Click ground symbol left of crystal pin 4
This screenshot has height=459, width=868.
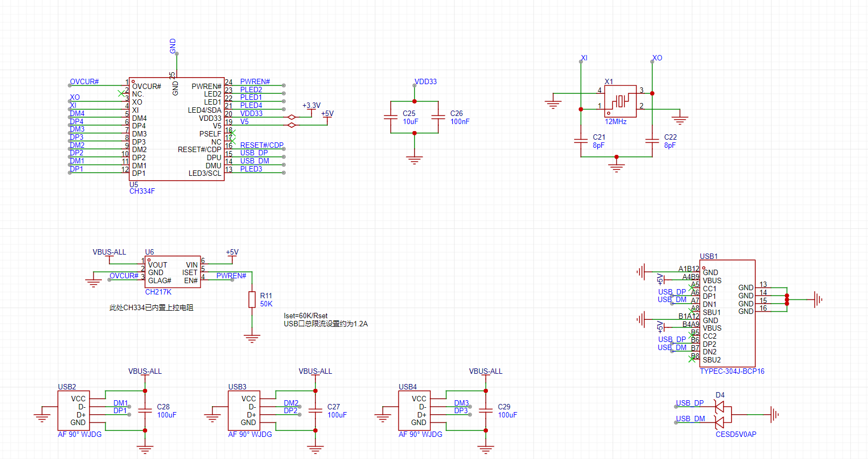(x=553, y=105)
